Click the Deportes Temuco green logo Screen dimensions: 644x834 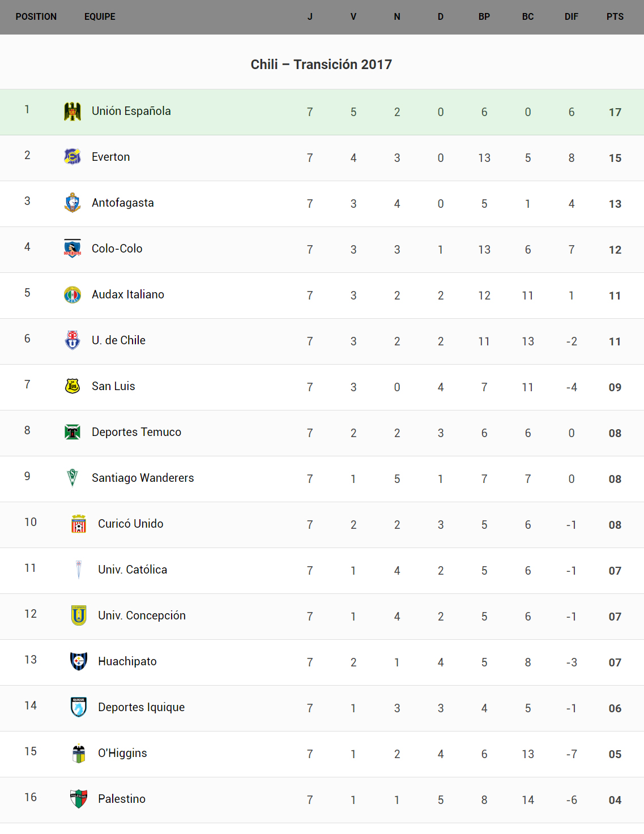pos(72,432)
